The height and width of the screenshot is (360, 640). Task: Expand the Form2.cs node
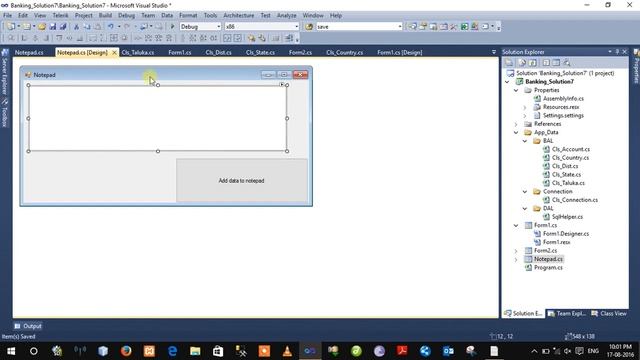click(516, 251)
